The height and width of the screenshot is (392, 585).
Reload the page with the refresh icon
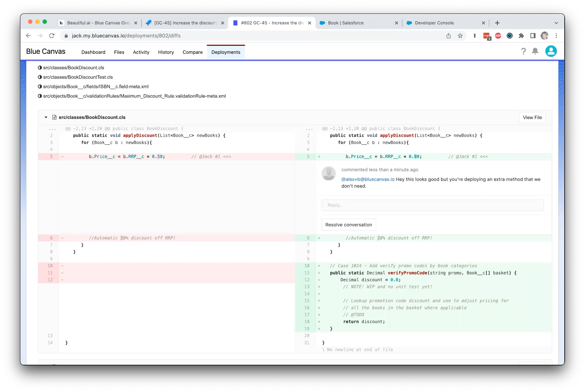(x=52, y=36)
